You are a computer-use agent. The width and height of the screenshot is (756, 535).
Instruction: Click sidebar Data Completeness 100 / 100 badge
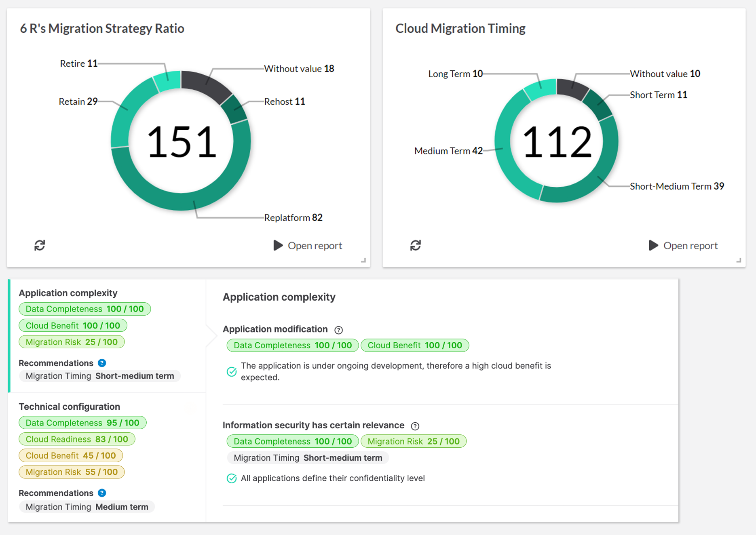click(x=84, y=309)
